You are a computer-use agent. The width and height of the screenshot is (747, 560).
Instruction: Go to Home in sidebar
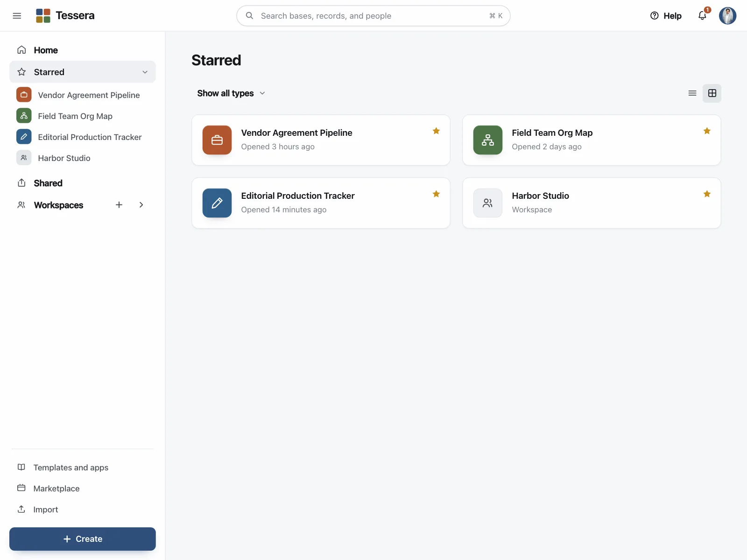click(83, 50)
